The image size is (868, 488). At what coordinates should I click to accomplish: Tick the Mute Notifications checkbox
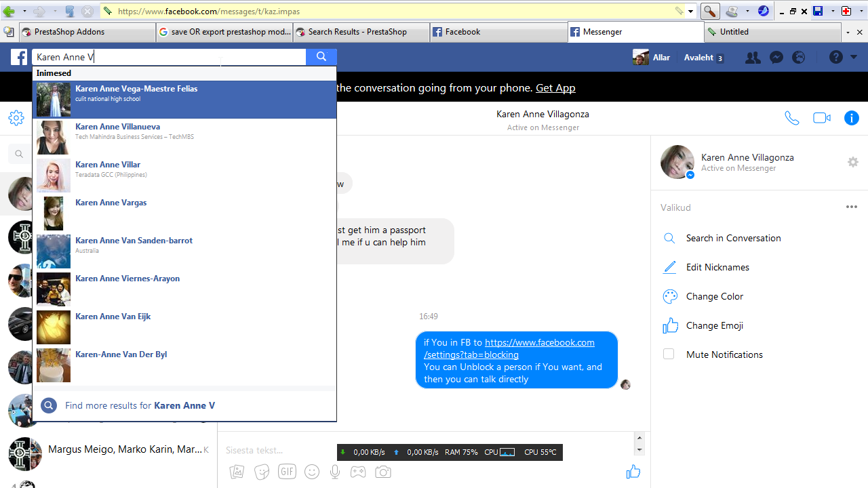pyautogui.click(x=669, y=354)
